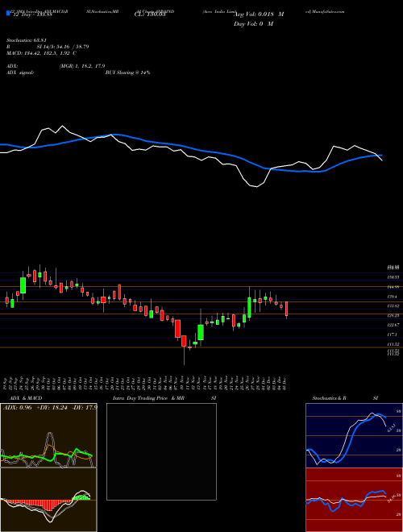Open the MACD histogram thumbnail
This screenshot has height=532, width=403.
(x=48, y=500)
